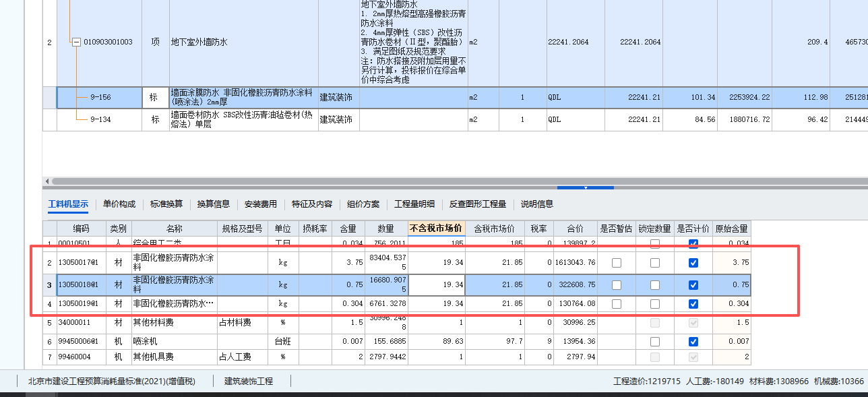Viewport: 868px width, 397px height.
Task: Uncheck 是否计价 for row 13050018@1
Action: [x=693, y=285]
